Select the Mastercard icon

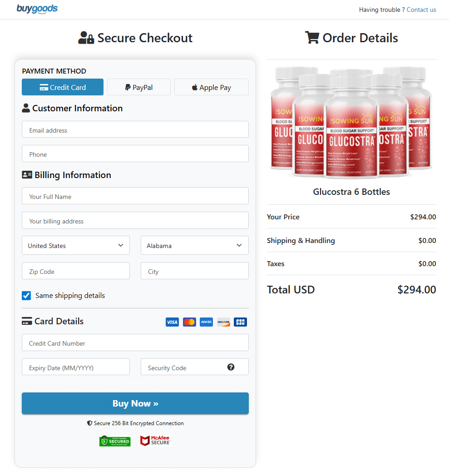click(189, 322)
